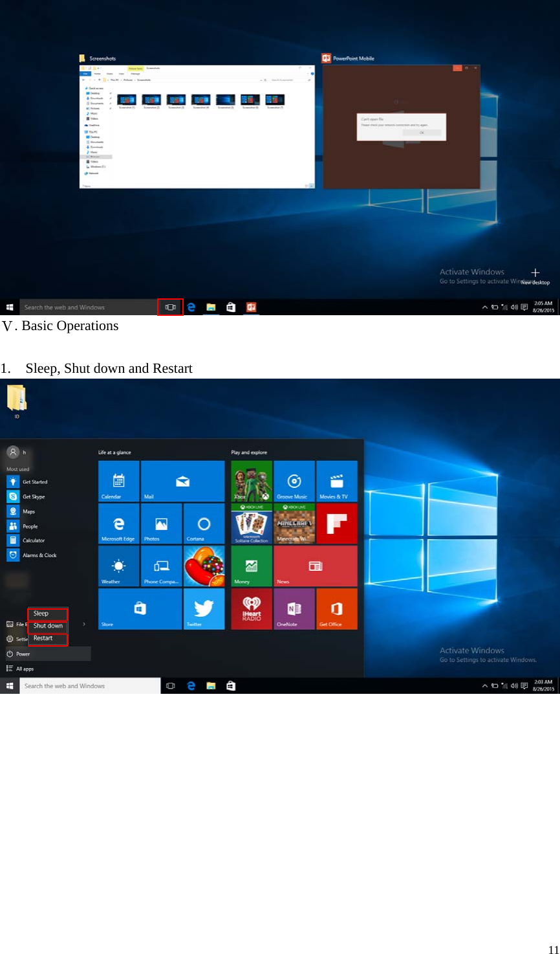Choose Restart in the Power menu

48,638
